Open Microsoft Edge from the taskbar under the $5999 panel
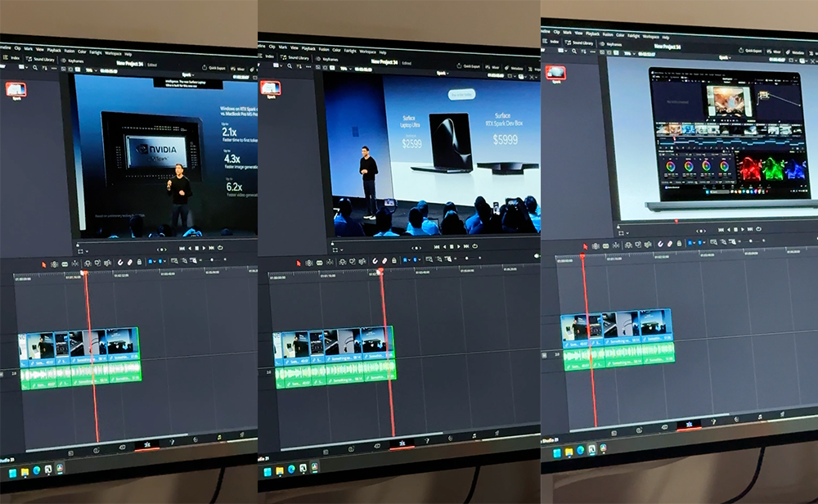This screenshot has height=504, width=818. pos(292,470)
